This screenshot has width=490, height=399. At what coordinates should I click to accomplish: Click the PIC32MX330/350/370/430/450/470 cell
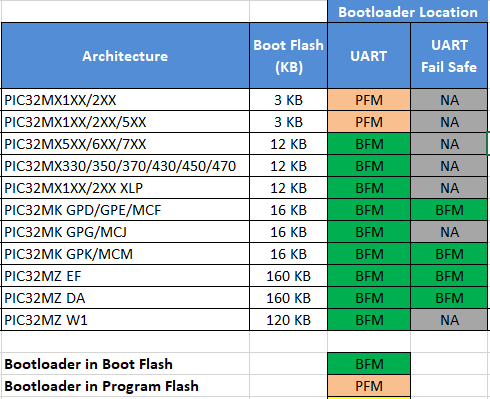125,166
